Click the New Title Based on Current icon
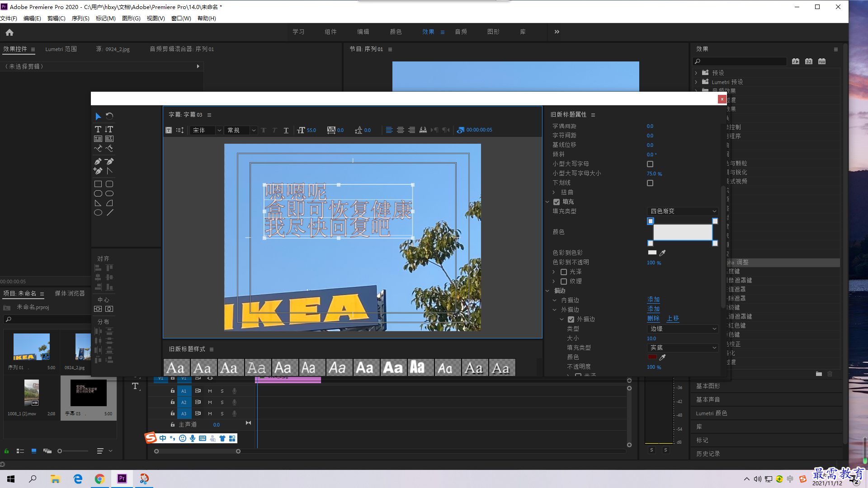868x488 pixels. coord(169,130)
